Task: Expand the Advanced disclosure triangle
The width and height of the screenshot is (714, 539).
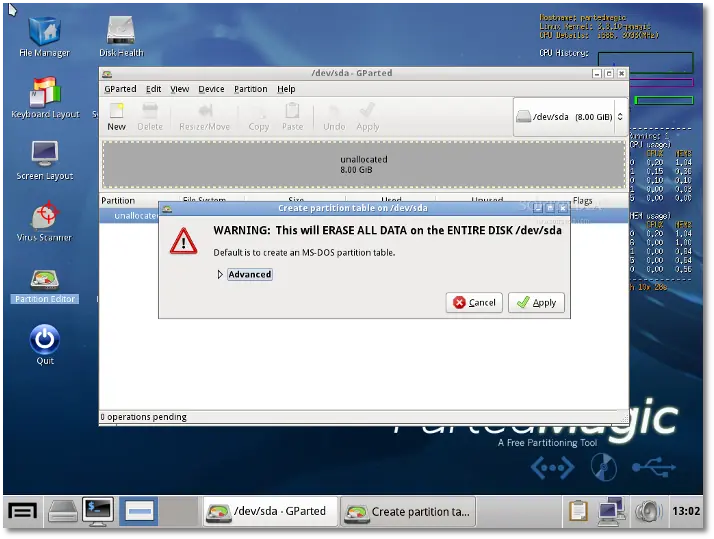Action: tap(220, 275)
